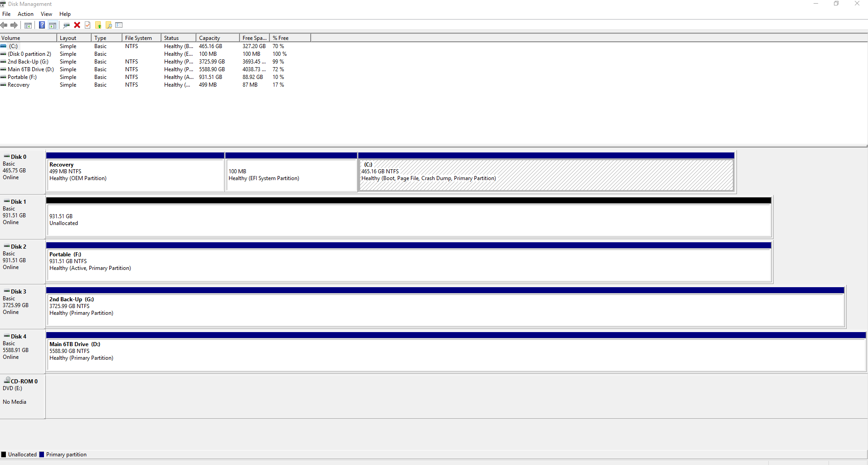
Task: Click the CD-ROM 0 disc icon
Action: 7,380
